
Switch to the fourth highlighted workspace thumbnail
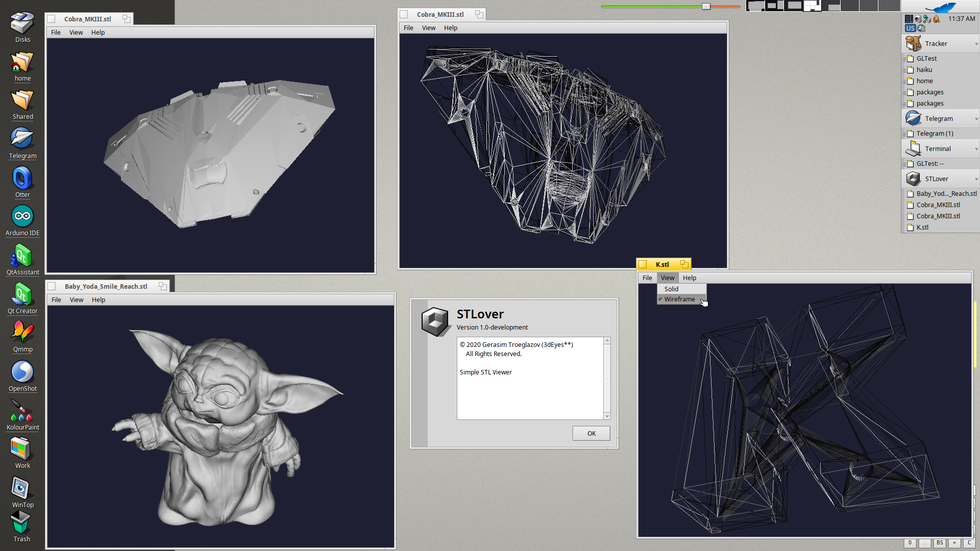(813, 6)
